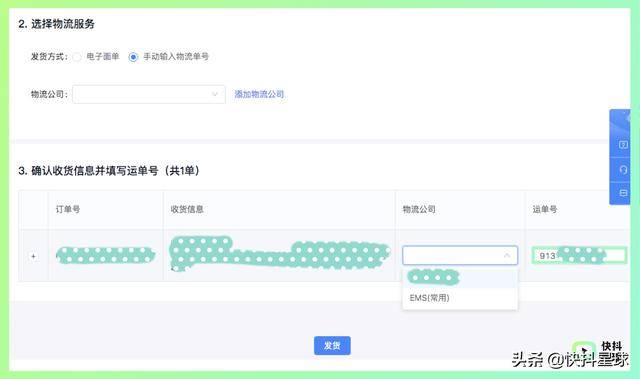Click the blue 发货 button

point(332,346)
